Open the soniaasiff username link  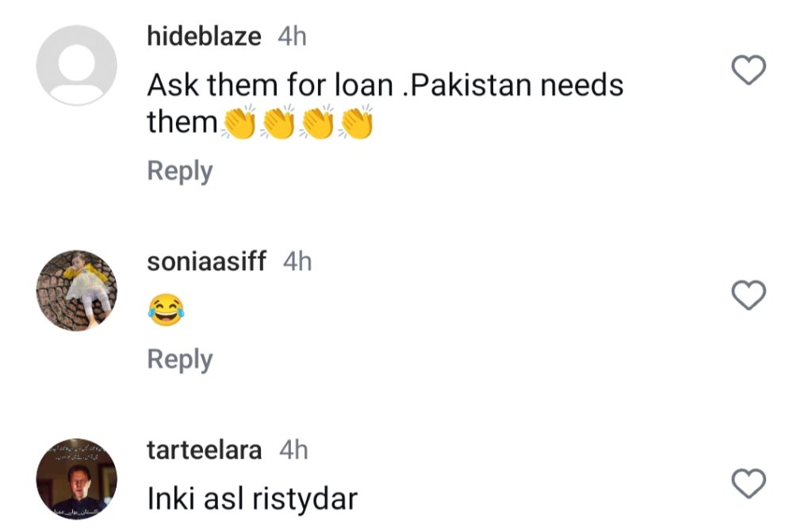[207, 261]
